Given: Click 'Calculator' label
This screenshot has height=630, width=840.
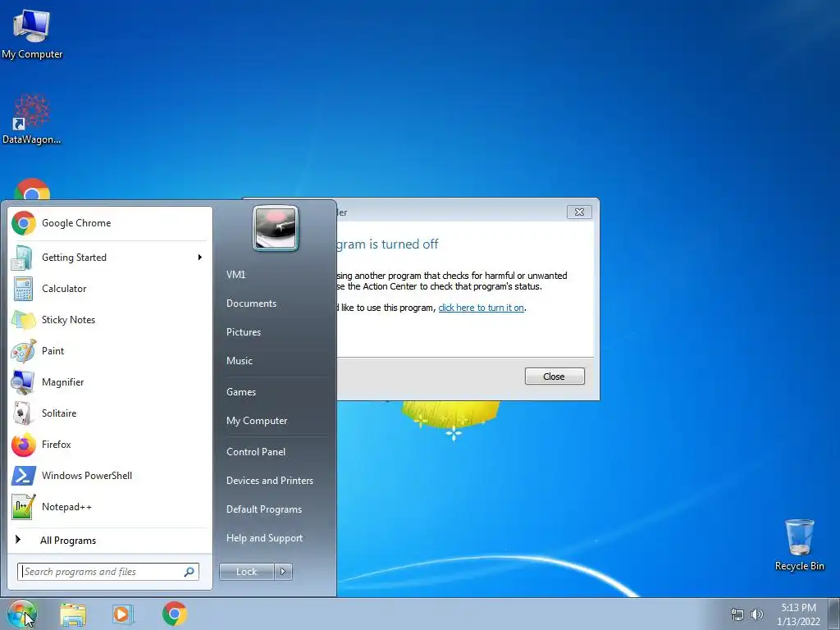Looking at the screenshot, I should pyautogui.click(x=64, y=289).
